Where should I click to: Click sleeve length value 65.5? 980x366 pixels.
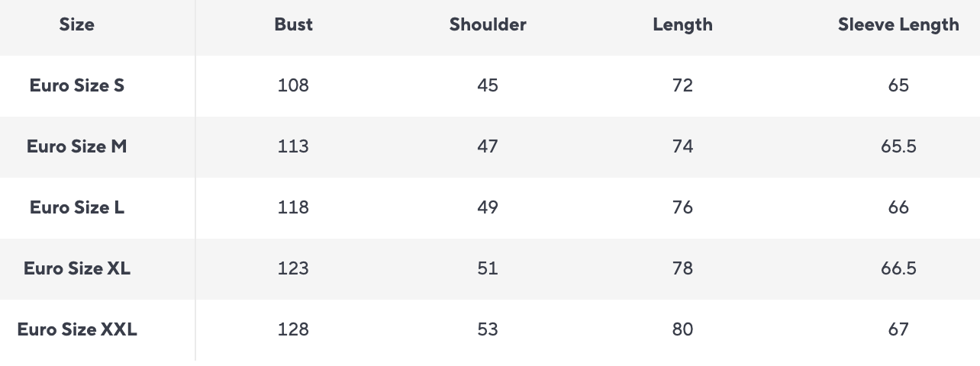point(898,146)
